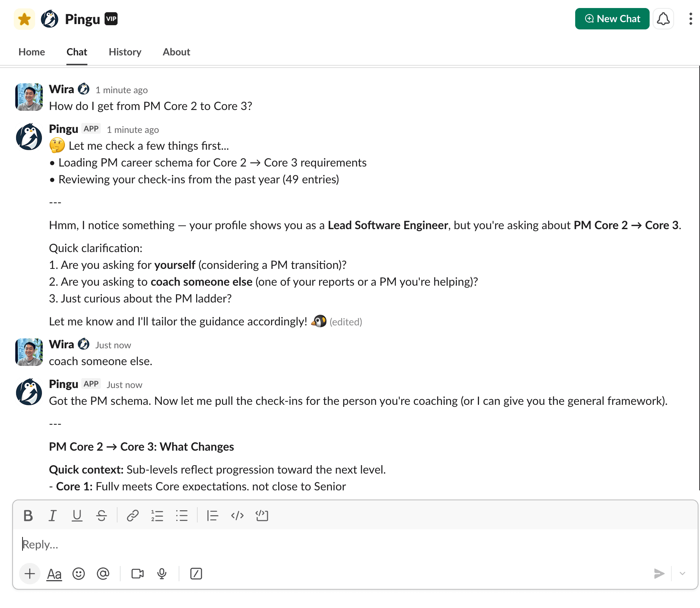Toggle the star to unfavorite Pingu
This screenshot has width=700, height=608.
click(x=24, y=18)
